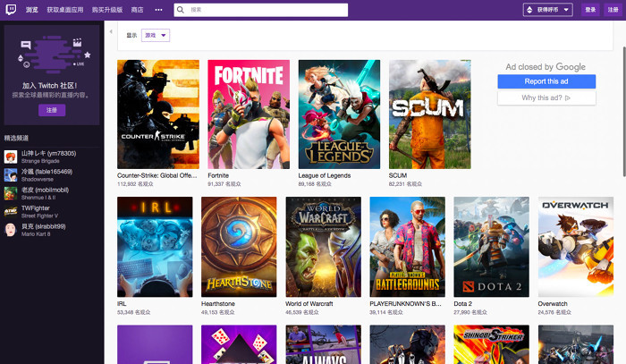Open 获取桌面应用 menu item
Image resolution: width=626 pixels, height=364 pixels.
pos(65,10)
